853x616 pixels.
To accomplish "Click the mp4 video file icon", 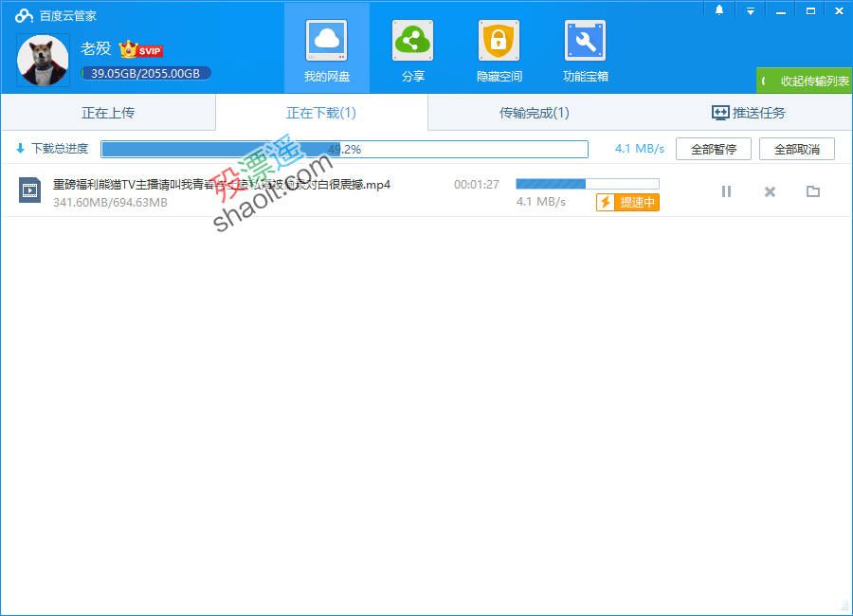I will click(x=29, y=190).
